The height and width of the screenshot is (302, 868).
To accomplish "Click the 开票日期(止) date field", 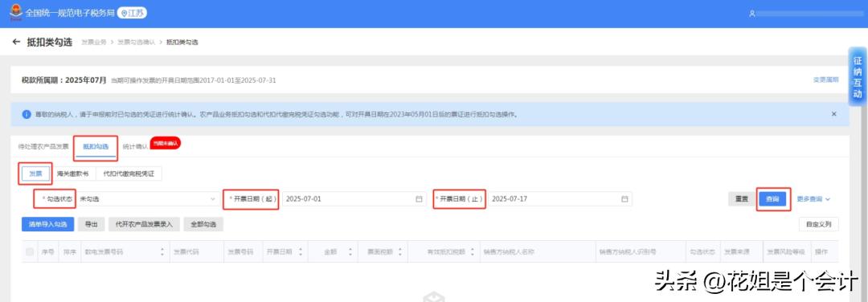I will 560,198.
